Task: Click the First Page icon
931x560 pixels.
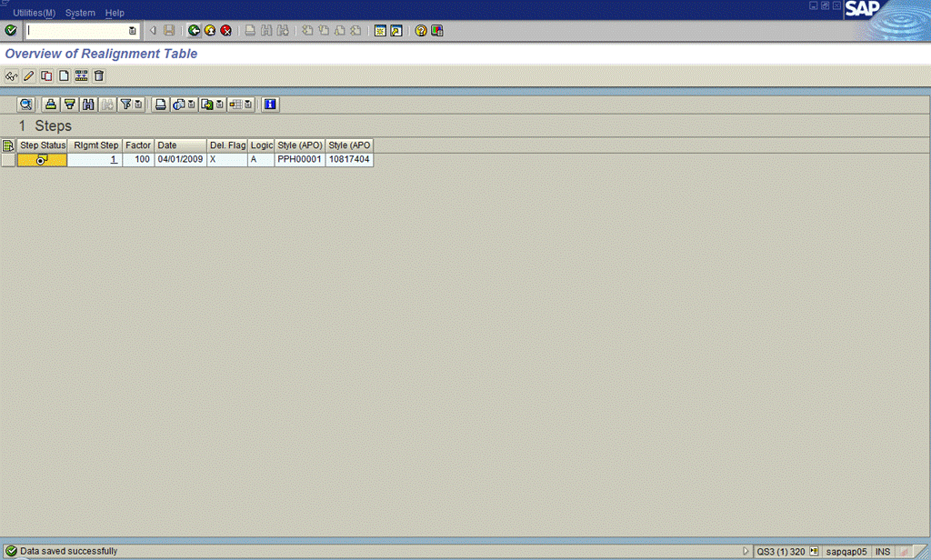Action: [x=307, y=30]
